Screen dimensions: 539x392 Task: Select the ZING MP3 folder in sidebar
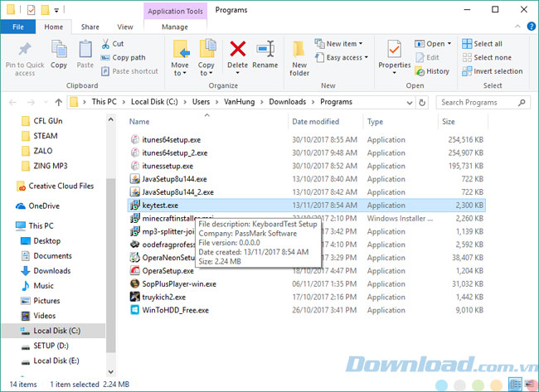[45, 166]
